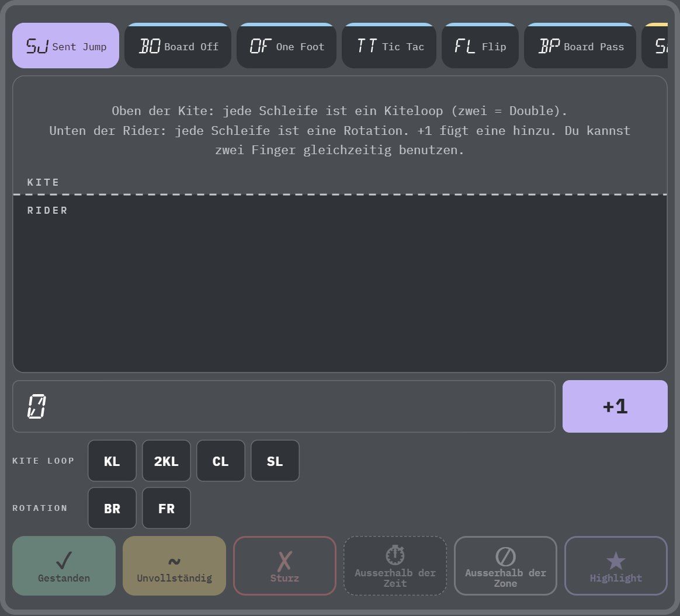
Task: Choose the Tic Tac tab
Action: click(389, 46)
